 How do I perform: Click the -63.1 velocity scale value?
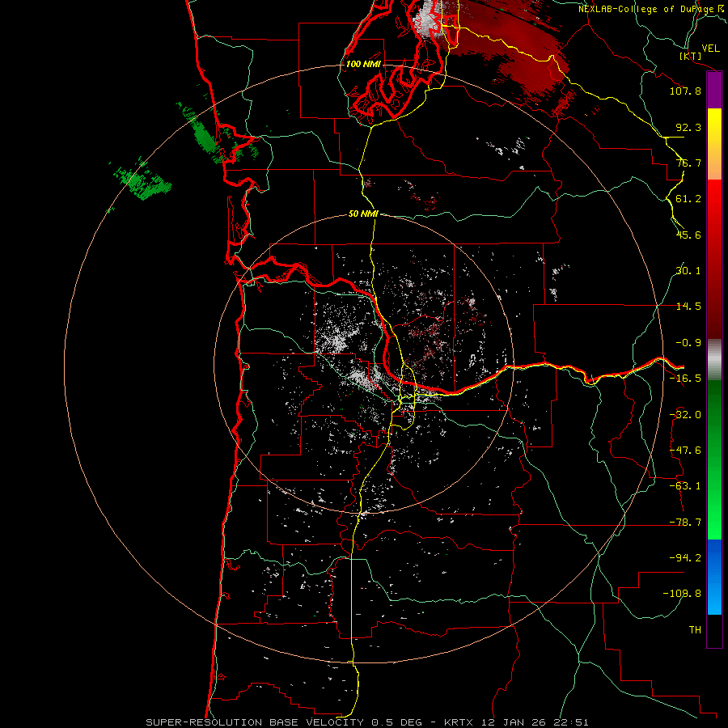(x=685, y=486)
